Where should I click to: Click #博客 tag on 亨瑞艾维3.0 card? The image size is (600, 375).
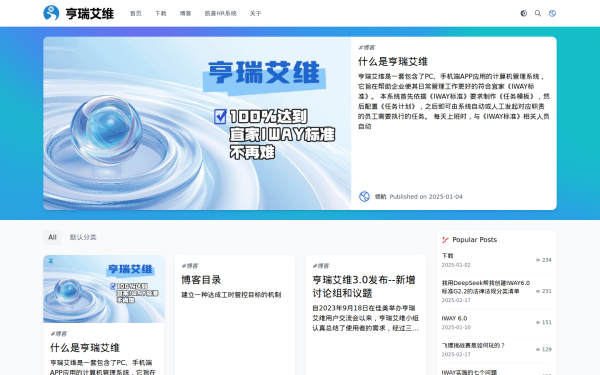pyautogui.click(x=321, y=266)
